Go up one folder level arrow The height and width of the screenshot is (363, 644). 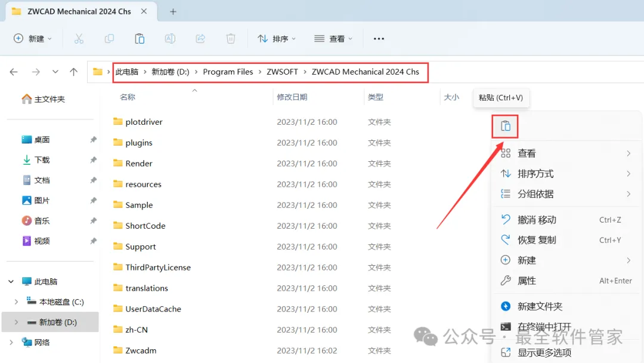point(73,72)
